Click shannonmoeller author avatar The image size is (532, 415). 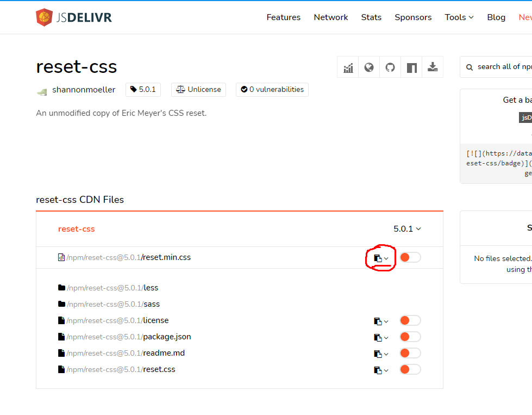42,91
